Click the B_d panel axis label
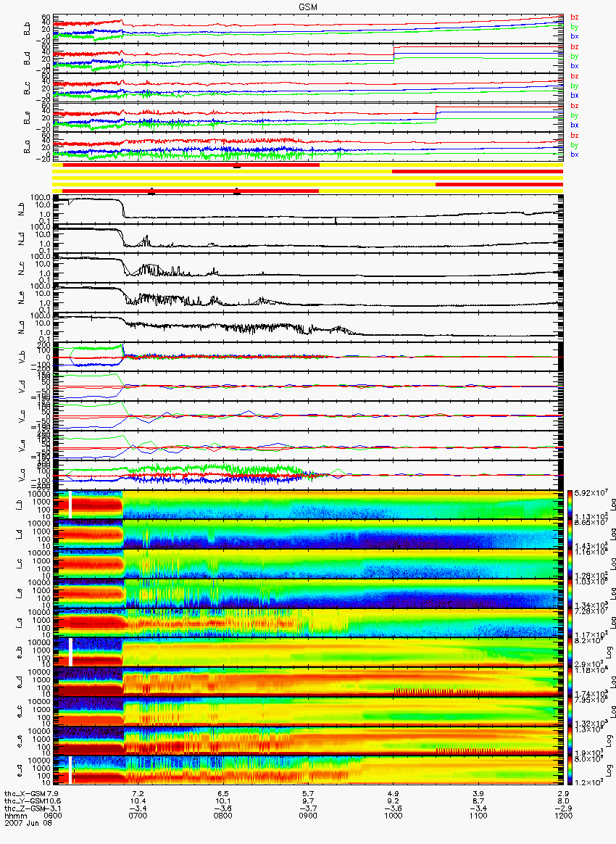The image size is (616, 844). point(27,59)
